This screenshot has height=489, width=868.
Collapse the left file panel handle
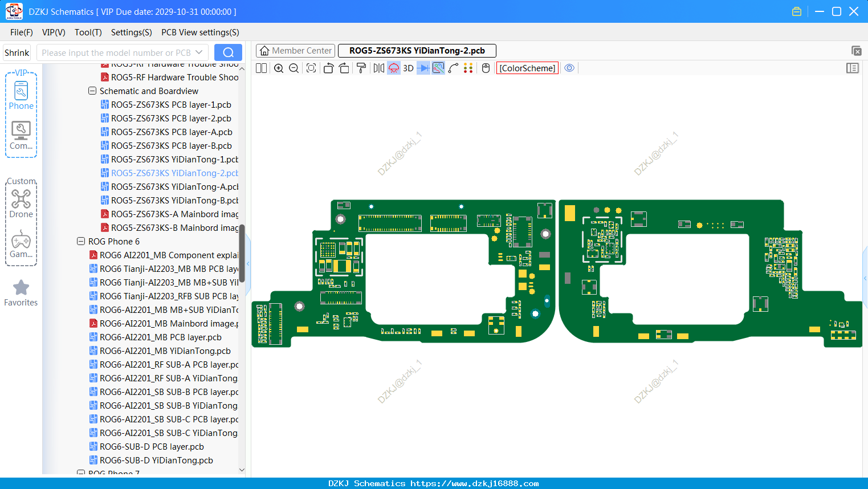[248, 263]
